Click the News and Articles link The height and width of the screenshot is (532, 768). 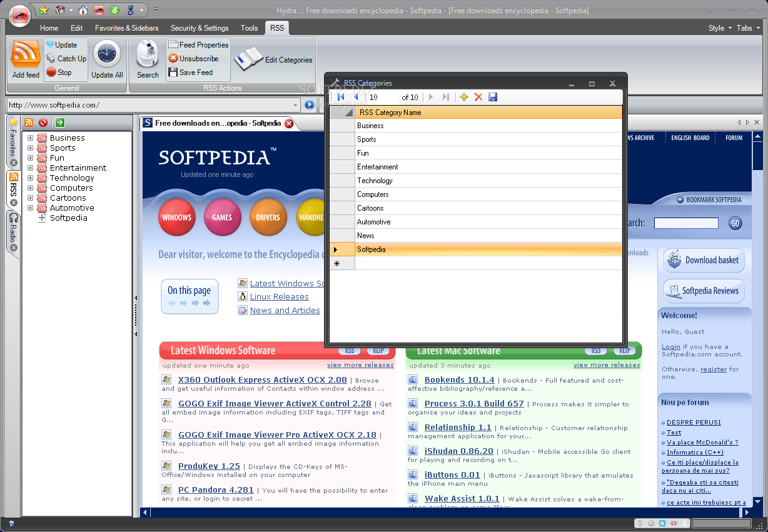coord(285,311)
